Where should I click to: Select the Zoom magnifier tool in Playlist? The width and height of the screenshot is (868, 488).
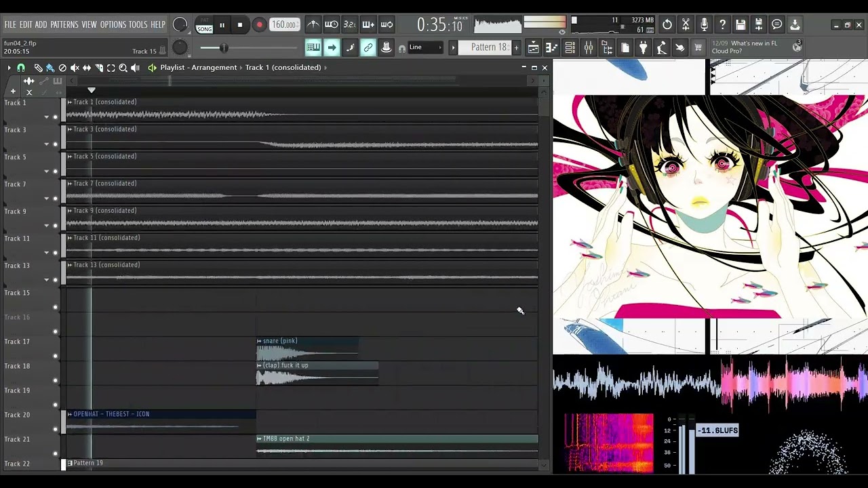tap(123, 68)
